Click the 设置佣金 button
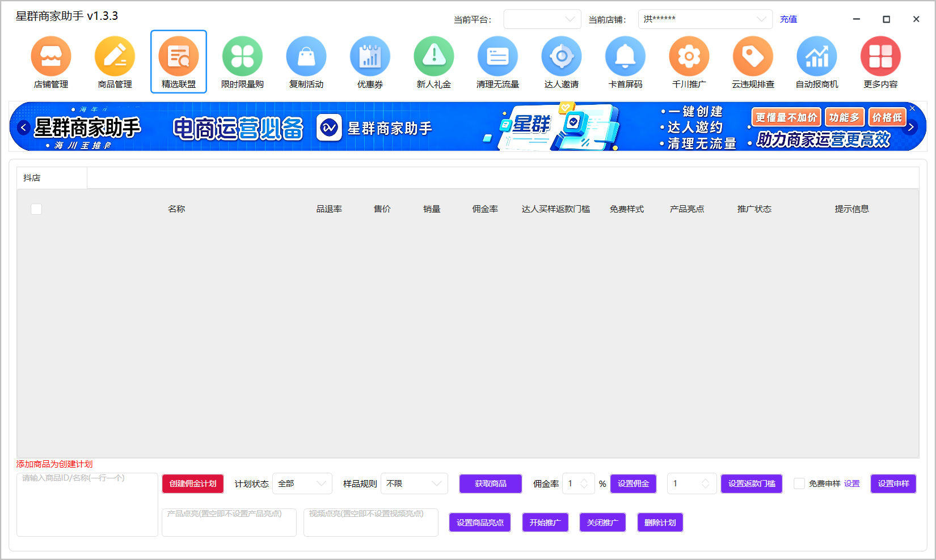 pos(634,483)
